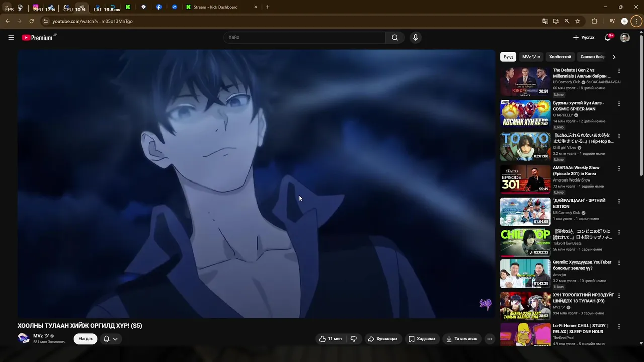
Task: Click the Нэгдэх join button
Action: coord(86,339)
